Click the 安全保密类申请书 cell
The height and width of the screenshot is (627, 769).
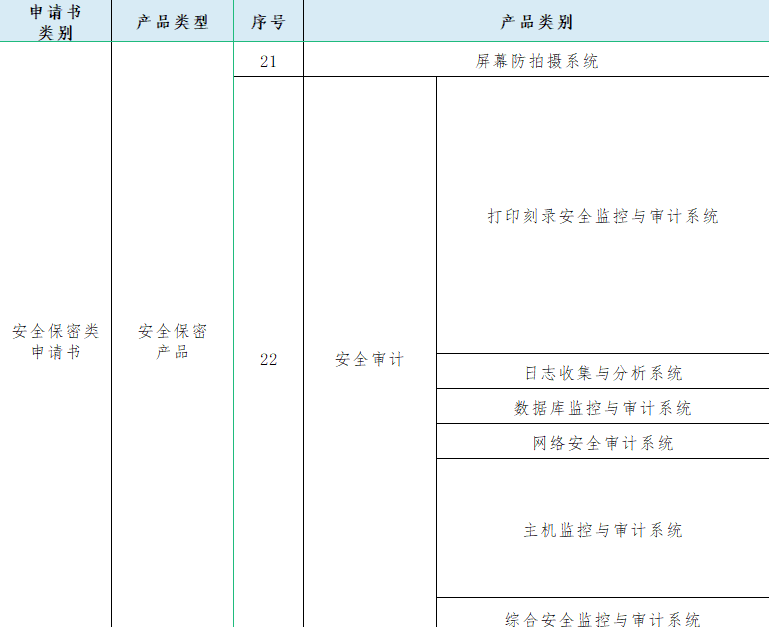(x=55, y=335)
